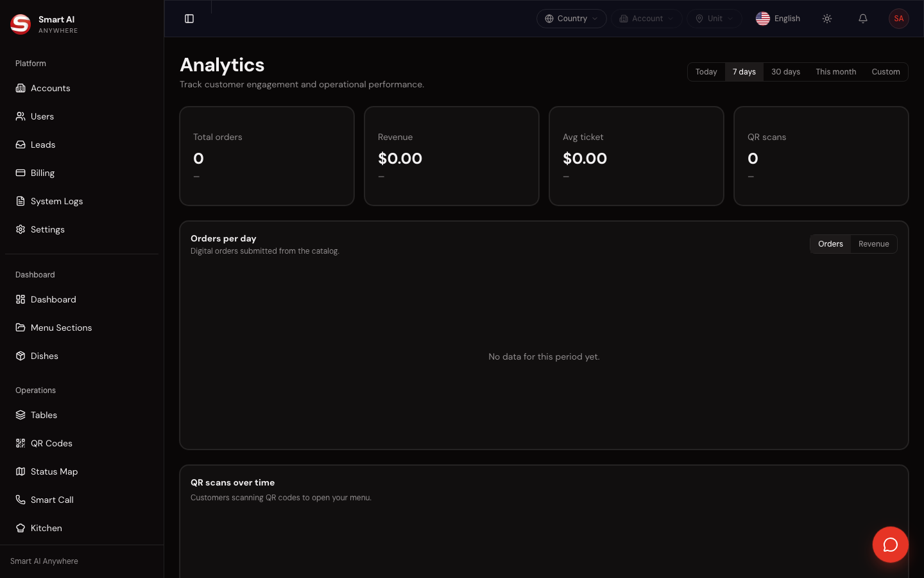Click the Revenue stat card
This screenshot has height=578, width=924.
click(452, 156)
